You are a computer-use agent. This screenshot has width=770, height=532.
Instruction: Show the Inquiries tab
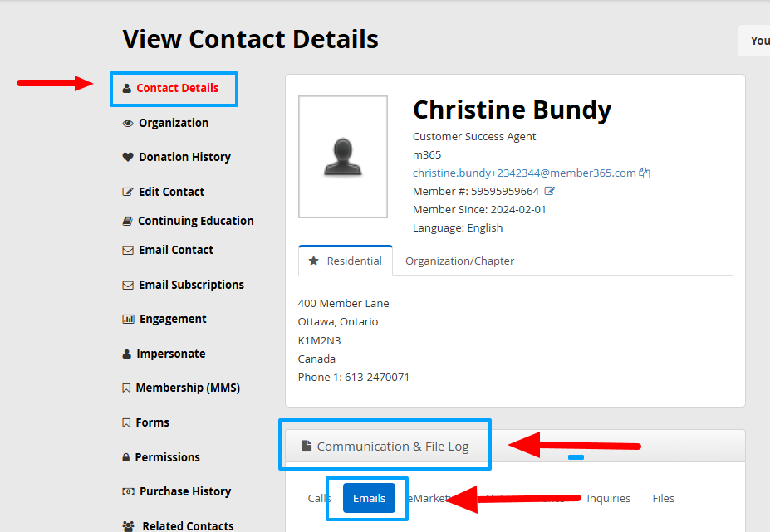(x=608, y=498)
